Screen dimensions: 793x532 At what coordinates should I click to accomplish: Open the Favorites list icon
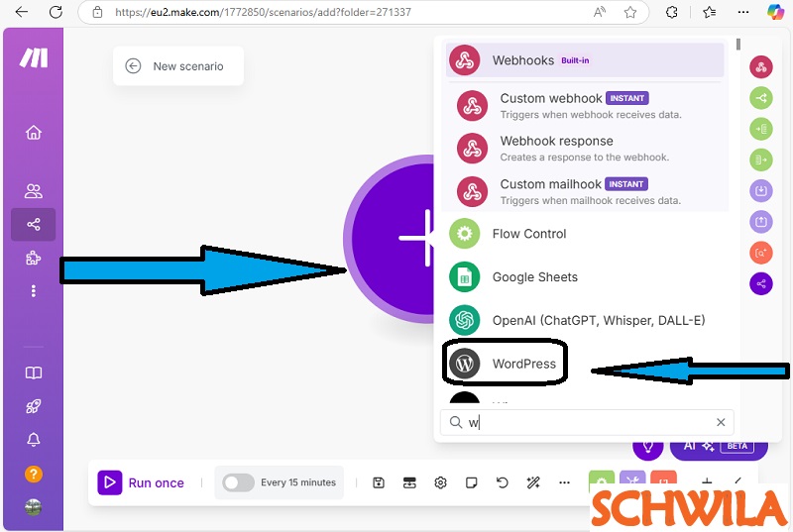tap(709, 12)
